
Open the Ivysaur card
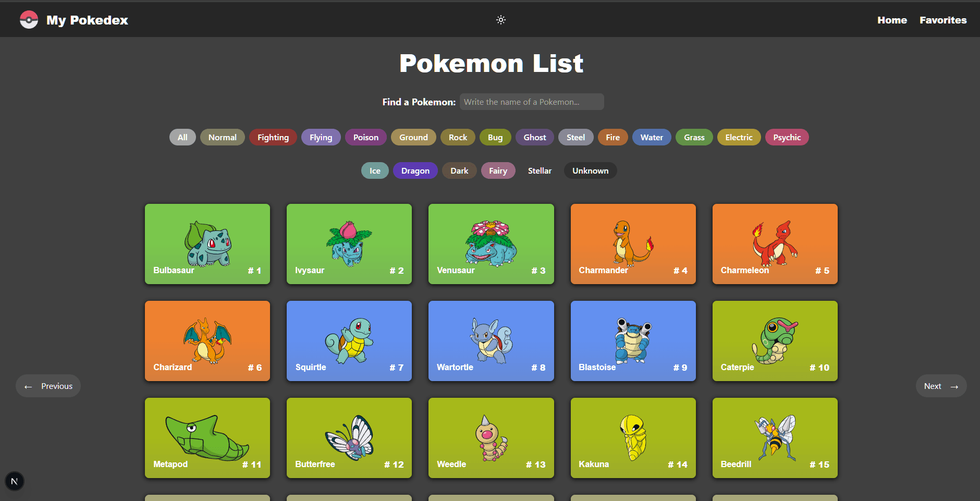(349, 244)
